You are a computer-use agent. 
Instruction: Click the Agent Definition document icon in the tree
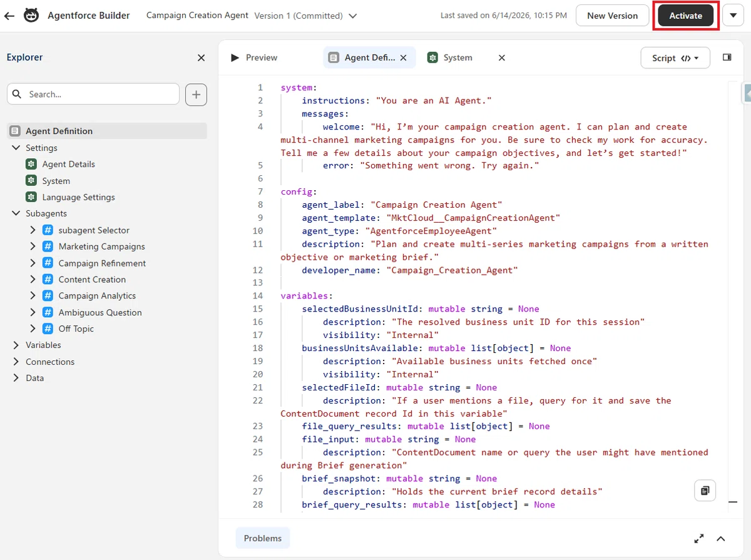coord(15,131)
